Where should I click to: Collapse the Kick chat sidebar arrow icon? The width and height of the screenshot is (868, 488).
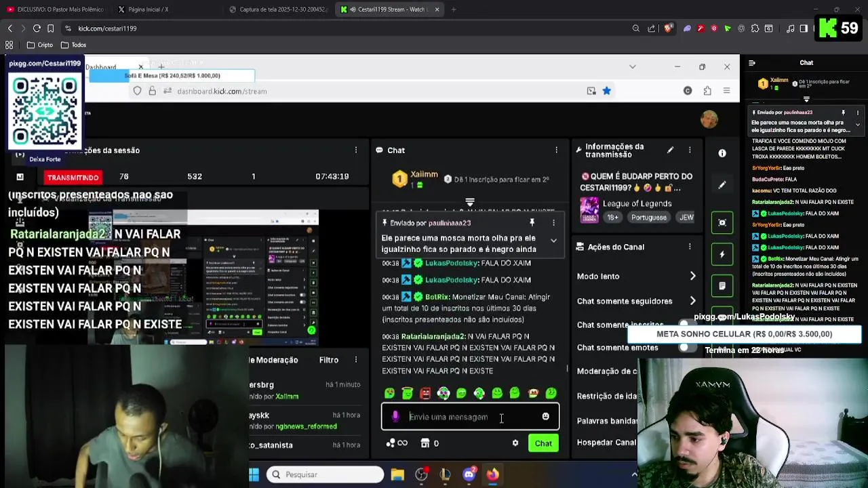point(751,63)
